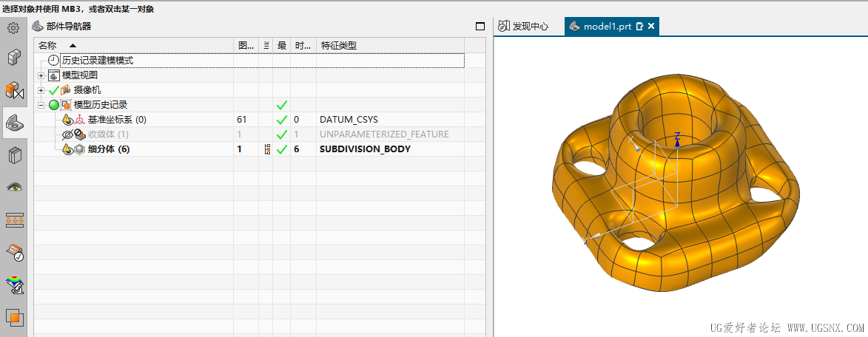The width and height of the screenshot is (868, 337).
Task: Open the sidebar icon with orange arrows
Action: point(14,219)
